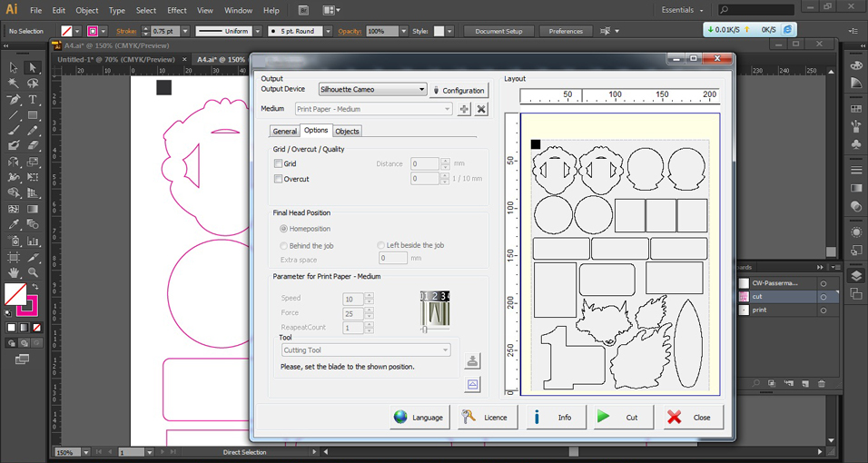Open the Effect menu
Viewport: 868px width, 463px height.
tap(177, 10)
